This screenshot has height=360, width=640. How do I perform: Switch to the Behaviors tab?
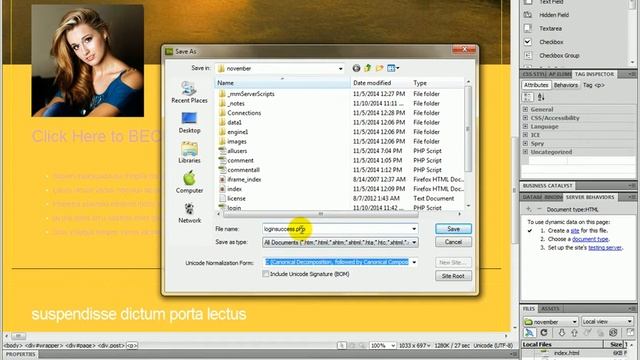pyautogui.click(x=565, y=85)
